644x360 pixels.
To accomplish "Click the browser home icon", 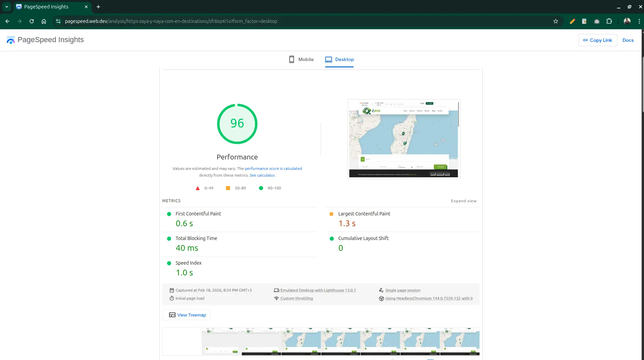I will click(x=44, y=21).
